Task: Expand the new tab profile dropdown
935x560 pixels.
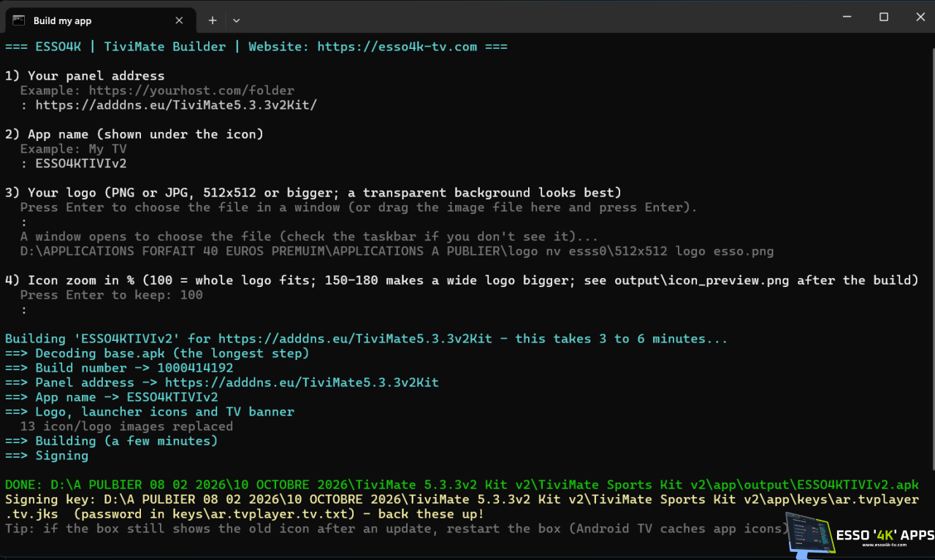Action: (x=236, y=20)
